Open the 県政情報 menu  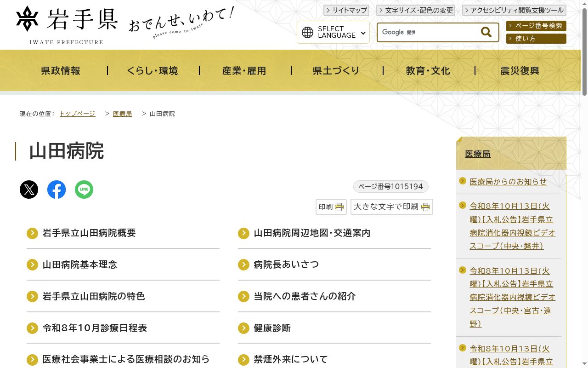[x=61, y=71]
